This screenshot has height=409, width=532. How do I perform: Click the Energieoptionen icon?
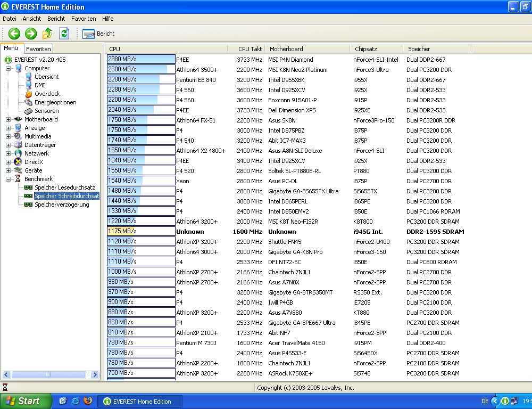[x=29, y=102]
